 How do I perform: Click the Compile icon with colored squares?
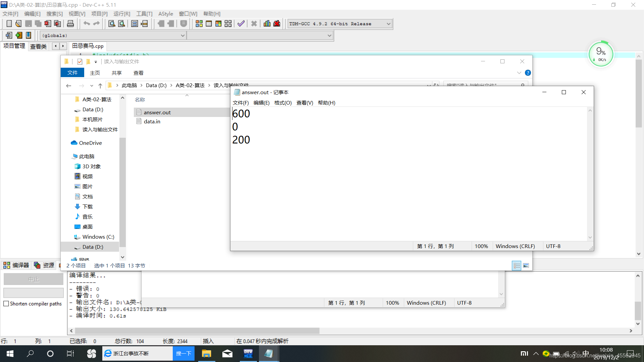(x=199, y=24)
